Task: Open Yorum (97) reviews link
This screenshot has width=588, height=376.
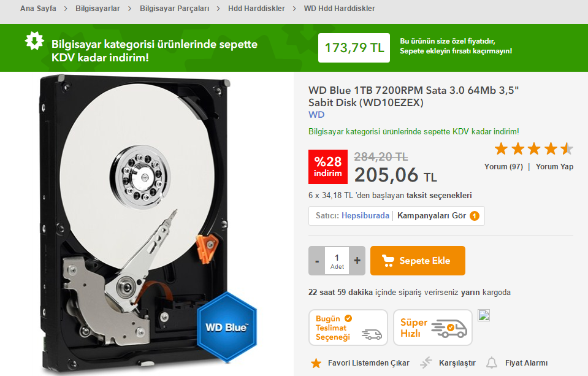Action: [503, 167]
